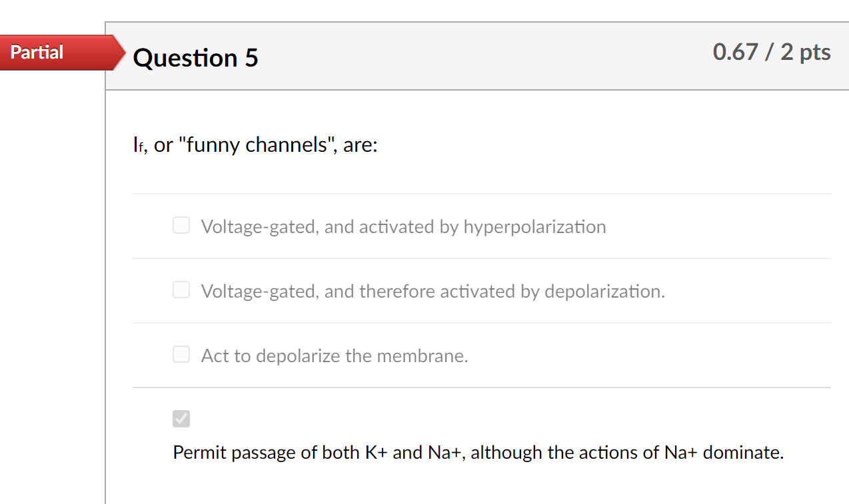Viewport: 849px width, 504px height.
Task: Select the 'Voltage-gated, and activated by hyperpolarization' option
Action: pyautogui.click(x=403, y=226)
